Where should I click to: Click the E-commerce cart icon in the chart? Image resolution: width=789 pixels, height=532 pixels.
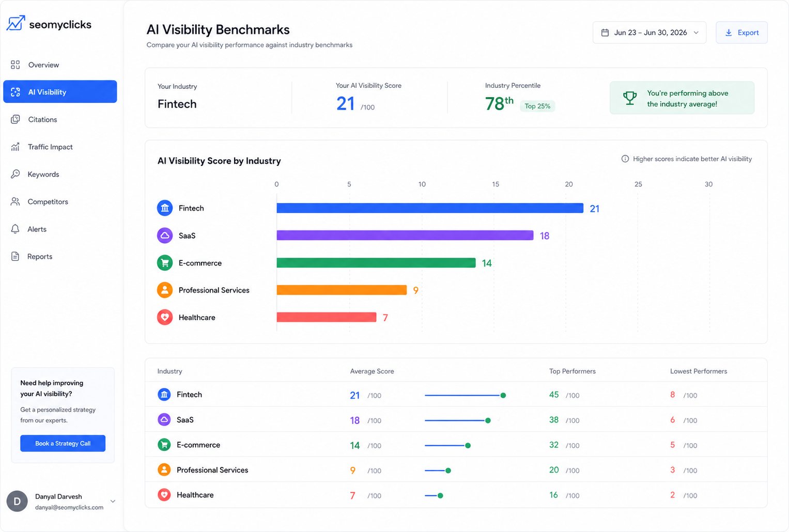click(165, 263)
